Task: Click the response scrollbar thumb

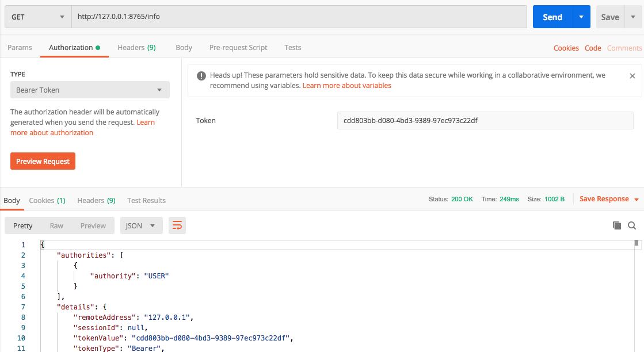Action: coord(636,243)
